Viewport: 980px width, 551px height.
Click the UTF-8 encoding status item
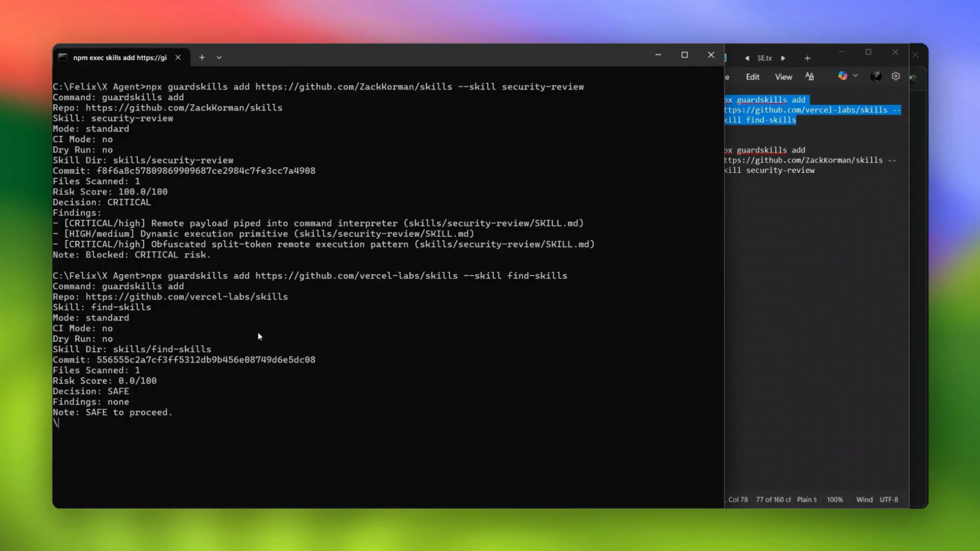(889, 499)
